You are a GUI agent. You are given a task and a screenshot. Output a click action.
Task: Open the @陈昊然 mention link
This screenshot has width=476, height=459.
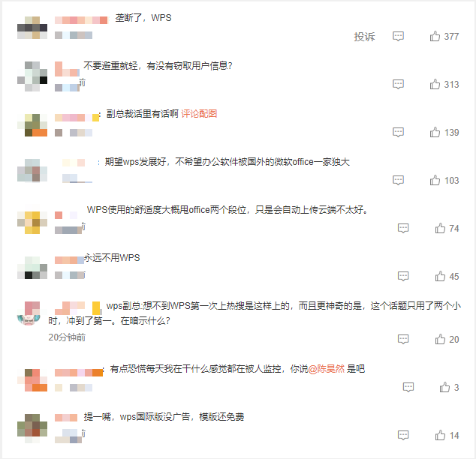(327, 369)
